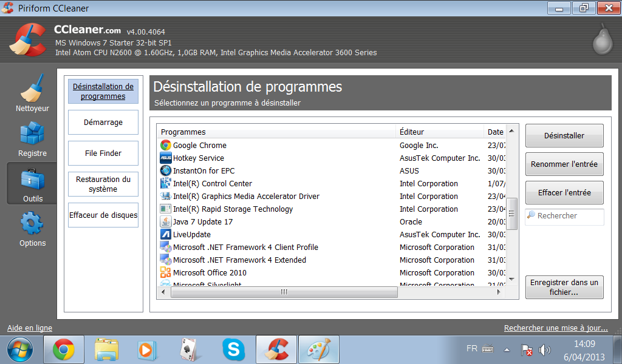Image resolution: width=622 pixels, height=364 pixels.
Task: Select Microsoft Office 2010 row text
Action: (x=210, y=272)
